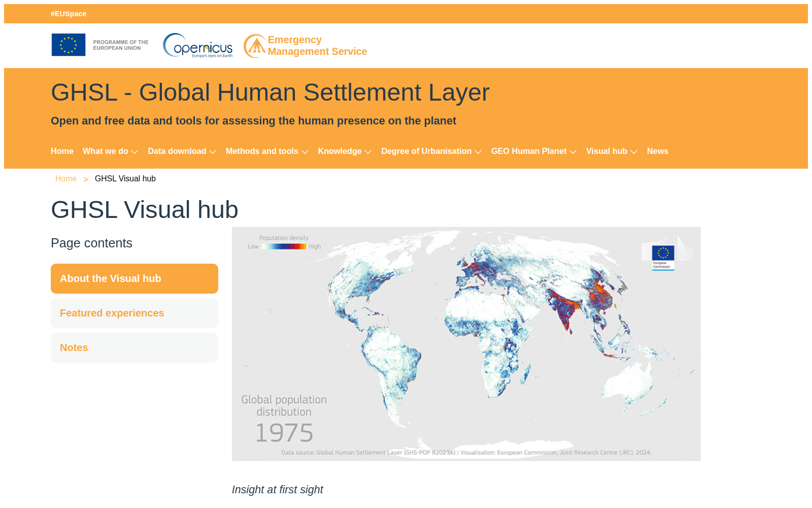Expand the Data download chevron
This screenshot has height=508, width=812.
tap(213, 152)
